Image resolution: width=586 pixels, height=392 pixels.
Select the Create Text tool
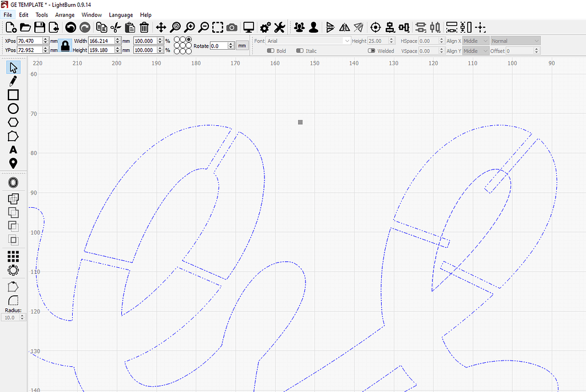click(x=13, y=150)
